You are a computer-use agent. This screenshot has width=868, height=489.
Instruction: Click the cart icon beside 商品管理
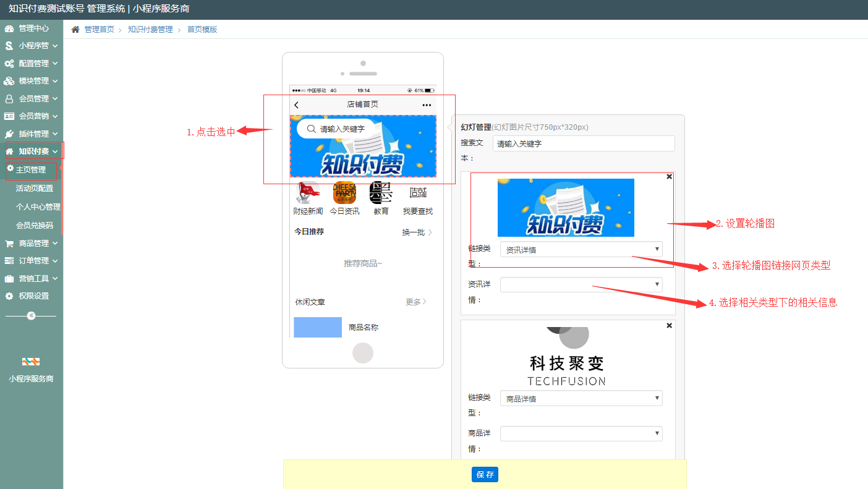pos(9,244)
